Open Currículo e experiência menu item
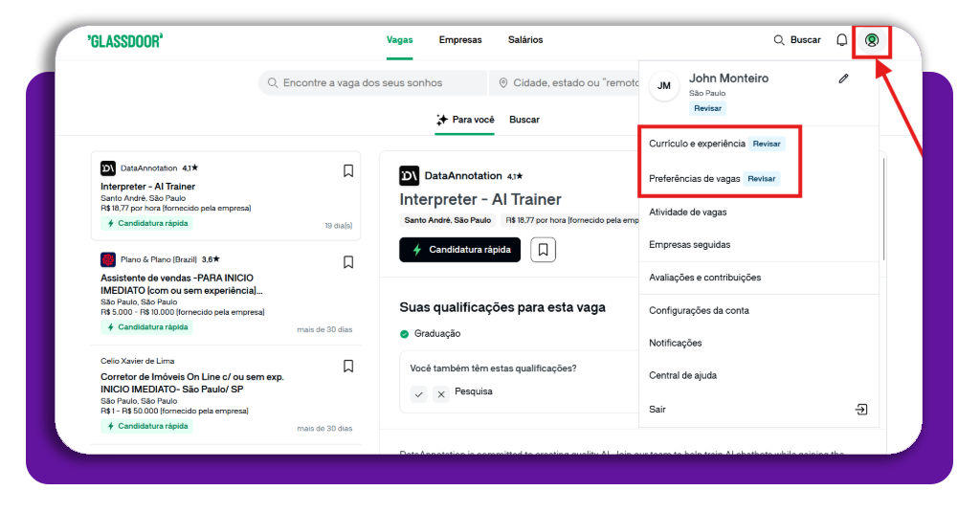 697,144
